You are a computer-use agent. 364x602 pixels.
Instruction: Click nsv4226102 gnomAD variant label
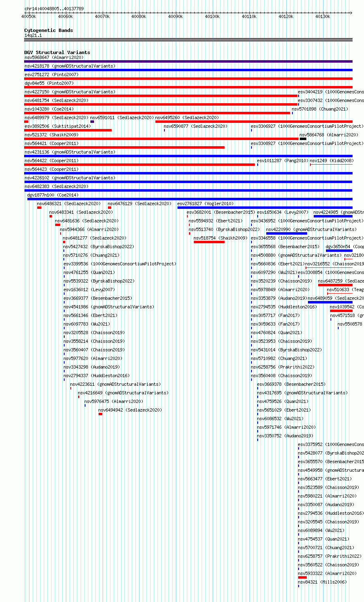[70, 178]
